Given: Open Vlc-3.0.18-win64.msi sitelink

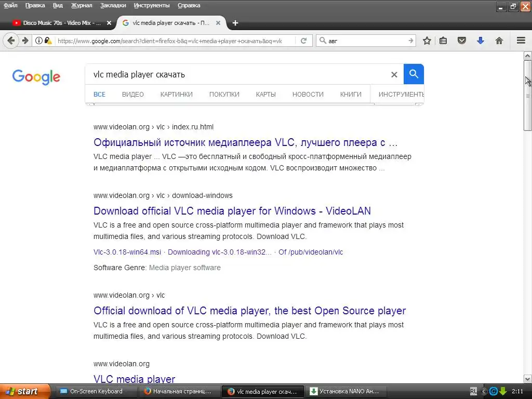Looking at the screenshot, I should coord(127,252).
